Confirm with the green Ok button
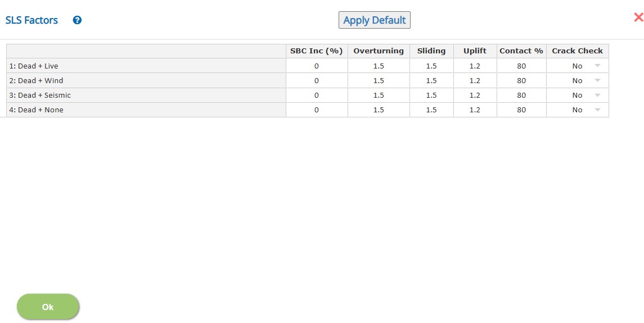644x323 pixels. [x=48, y=307]
